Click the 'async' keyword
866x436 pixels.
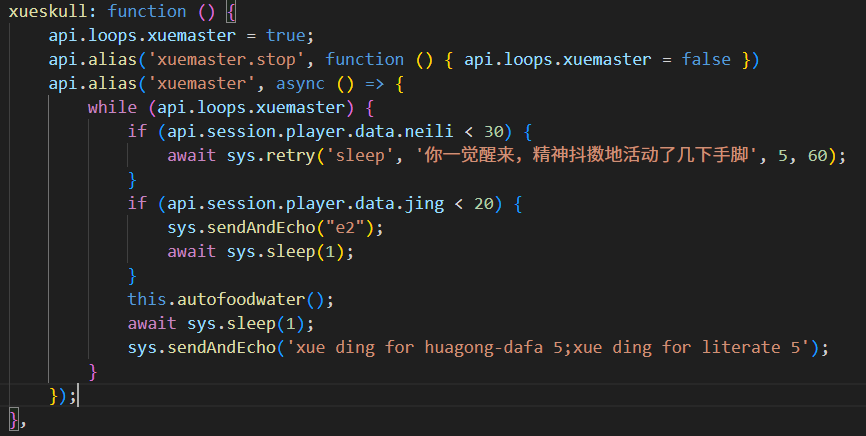click(300, 84)
